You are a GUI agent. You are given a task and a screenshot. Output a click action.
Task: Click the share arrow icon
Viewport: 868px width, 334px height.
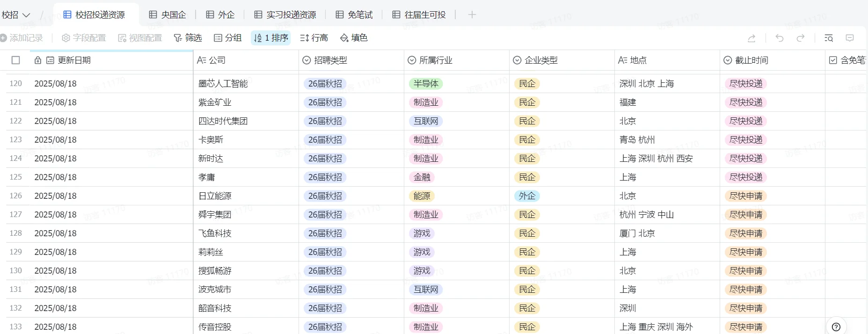point(751,38)
